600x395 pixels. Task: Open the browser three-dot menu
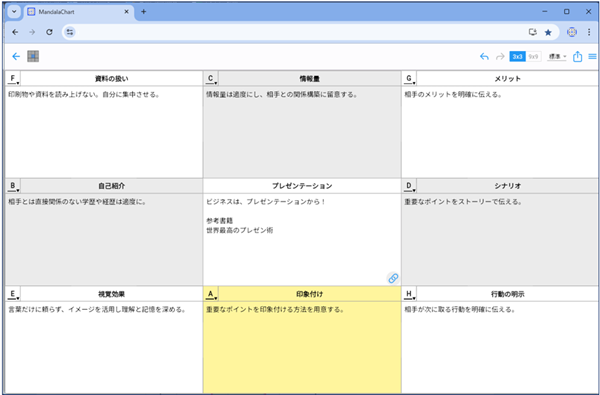[x=589, y=32]
